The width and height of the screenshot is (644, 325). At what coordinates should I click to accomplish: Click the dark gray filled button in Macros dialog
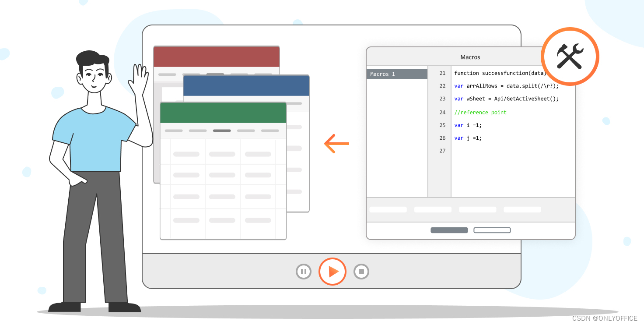pyautogui.click(x=449, y=230)
